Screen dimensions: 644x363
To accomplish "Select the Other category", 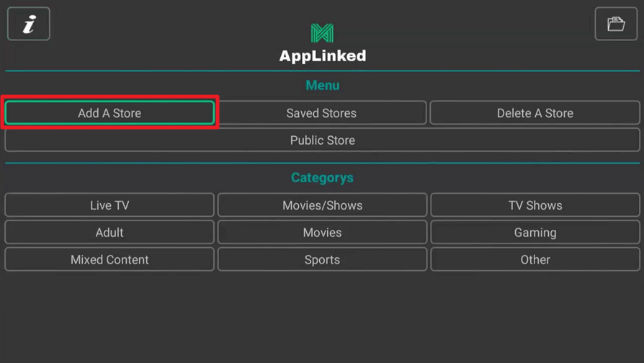I will point(535,259).
